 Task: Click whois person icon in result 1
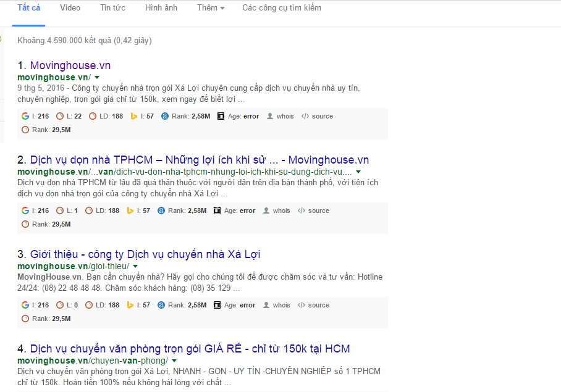click(270, 116)
